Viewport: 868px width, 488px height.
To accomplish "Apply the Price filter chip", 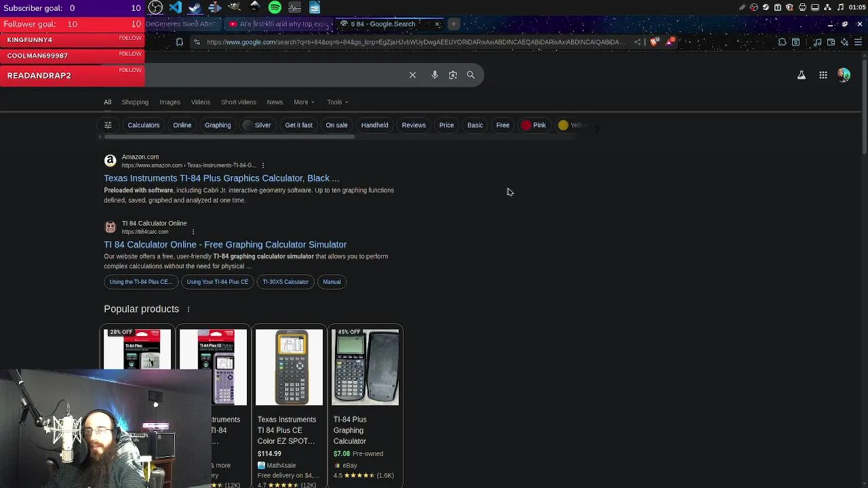I will [x=446, y=125].
